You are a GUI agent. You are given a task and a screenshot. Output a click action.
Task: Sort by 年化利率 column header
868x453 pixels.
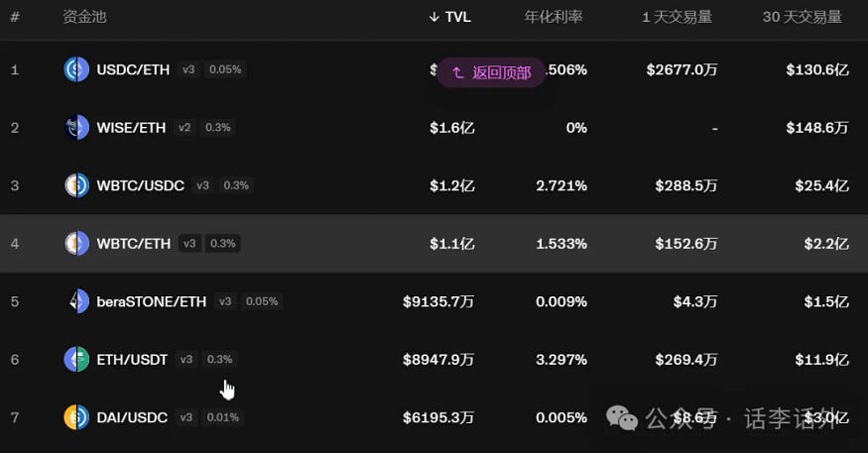(x=554, y=17)
